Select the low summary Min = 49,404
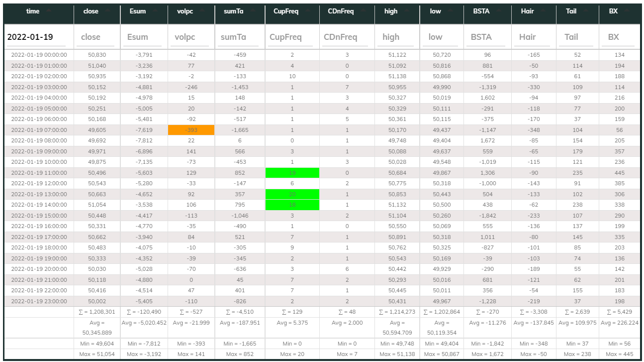This screenshot has height=362, width=644. (x=442, y=344)
